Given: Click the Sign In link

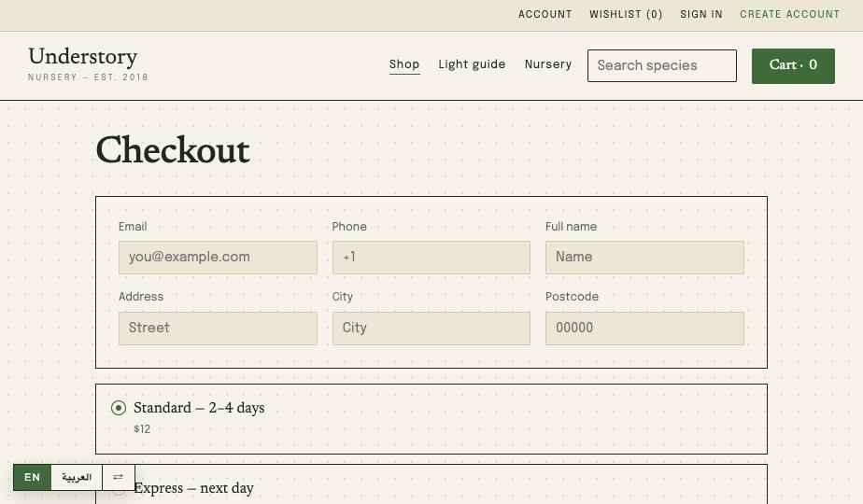Looking at the screenshot, I should (x=701, y=14).
